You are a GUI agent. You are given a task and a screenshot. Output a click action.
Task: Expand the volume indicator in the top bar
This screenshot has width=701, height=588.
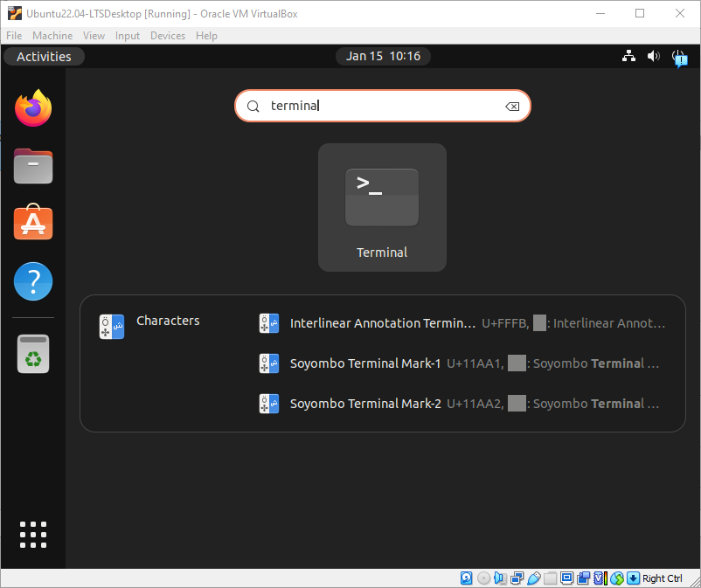[653, 56]
